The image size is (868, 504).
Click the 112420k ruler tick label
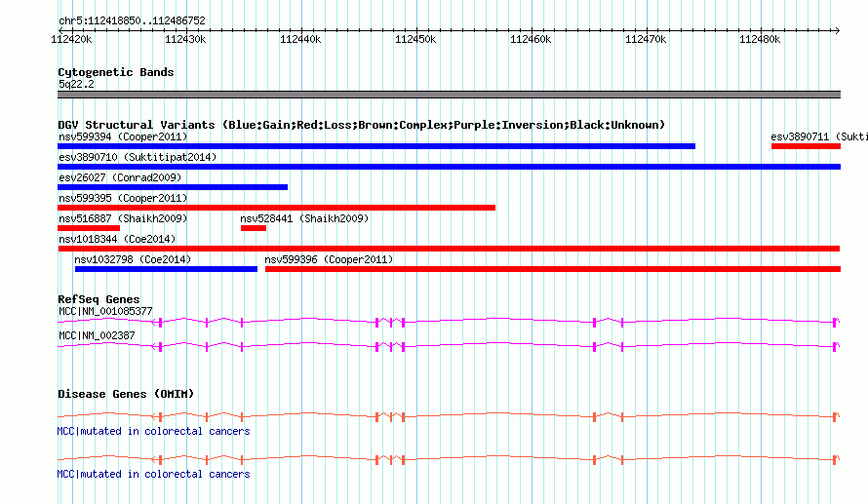click(71, 39)
